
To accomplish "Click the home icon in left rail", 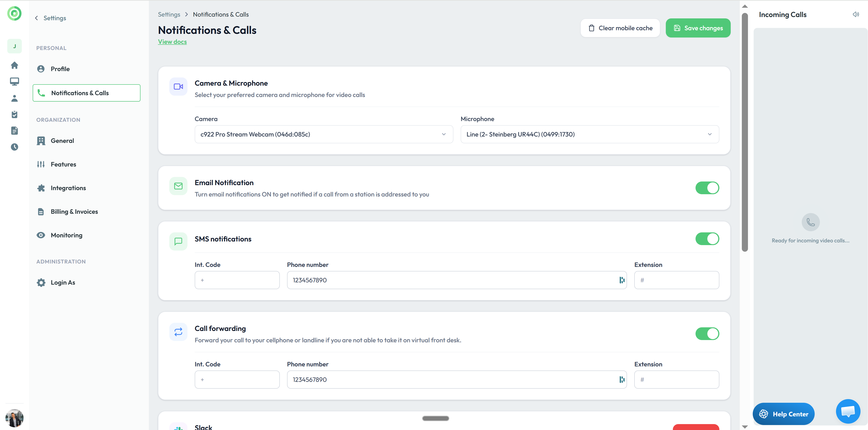I will pos(15,65).
